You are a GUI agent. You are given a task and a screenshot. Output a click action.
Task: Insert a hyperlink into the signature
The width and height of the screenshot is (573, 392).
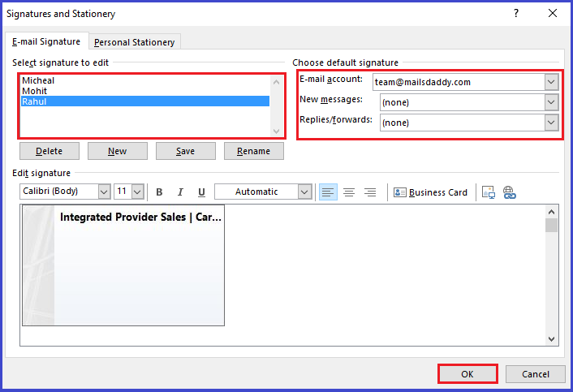[509, 192]
